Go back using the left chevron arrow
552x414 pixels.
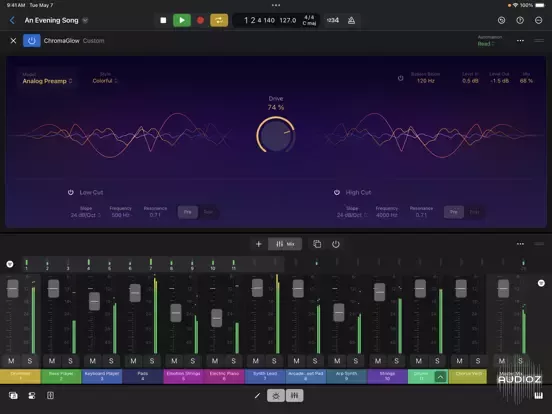coord(12,20)
